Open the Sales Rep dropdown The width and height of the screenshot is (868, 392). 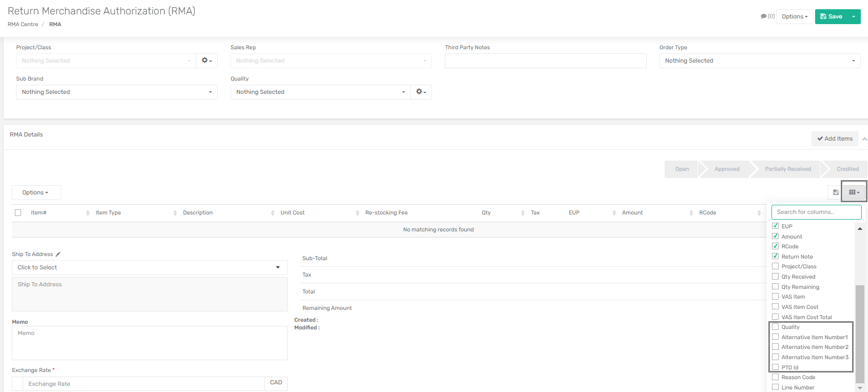tap(331, 61)
